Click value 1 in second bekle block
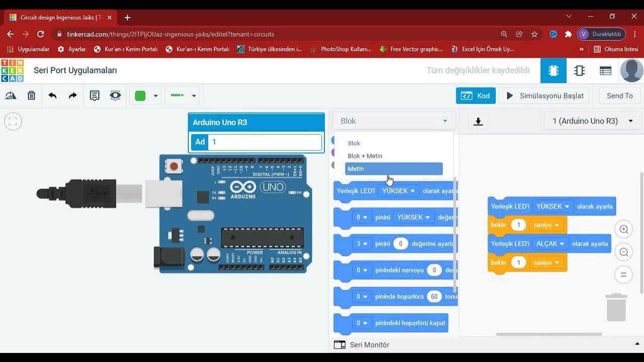This screenshot has height=362, width=644. 518,262
